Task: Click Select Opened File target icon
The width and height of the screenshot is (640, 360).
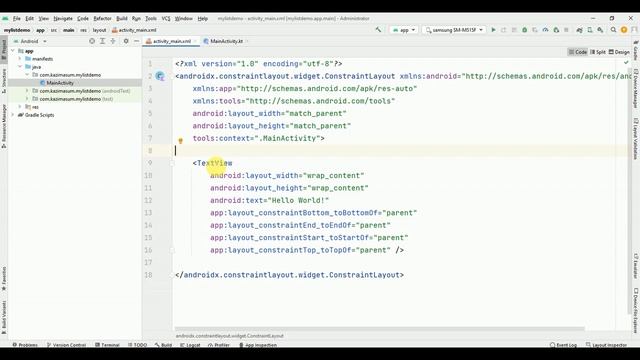Action: click(92, 41)
